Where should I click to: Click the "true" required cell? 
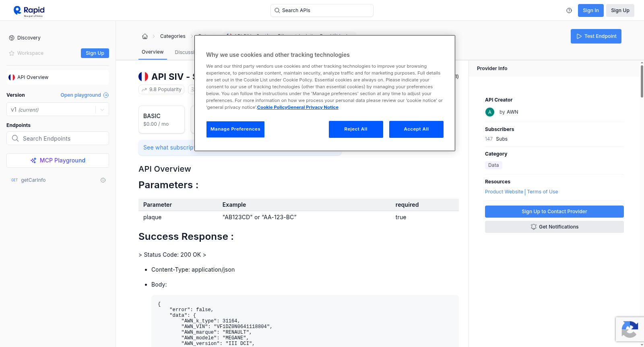click(x=401, y=217)
